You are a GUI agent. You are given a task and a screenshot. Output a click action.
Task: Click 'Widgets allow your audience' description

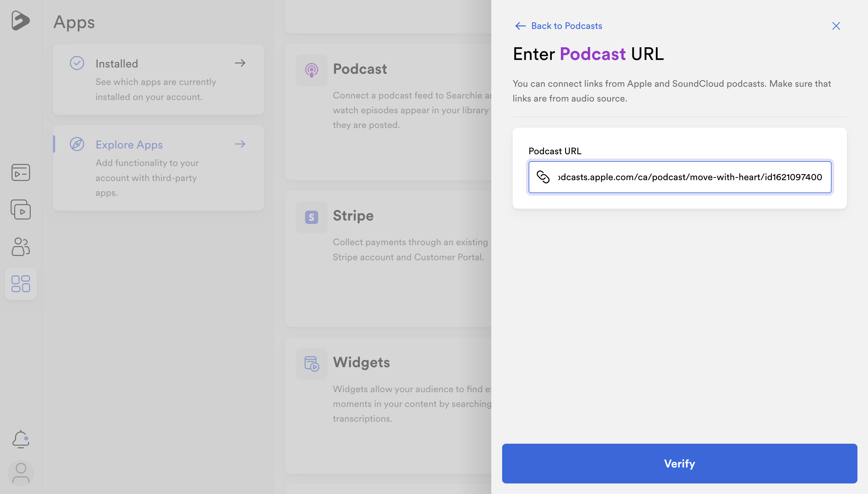click(412, 404)
